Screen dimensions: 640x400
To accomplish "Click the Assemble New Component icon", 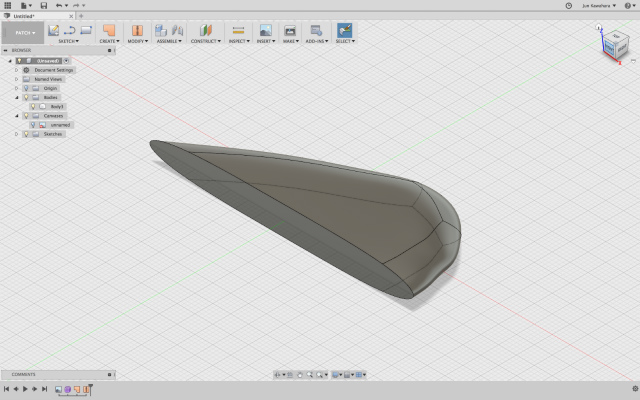I will (x=161, y=30).
